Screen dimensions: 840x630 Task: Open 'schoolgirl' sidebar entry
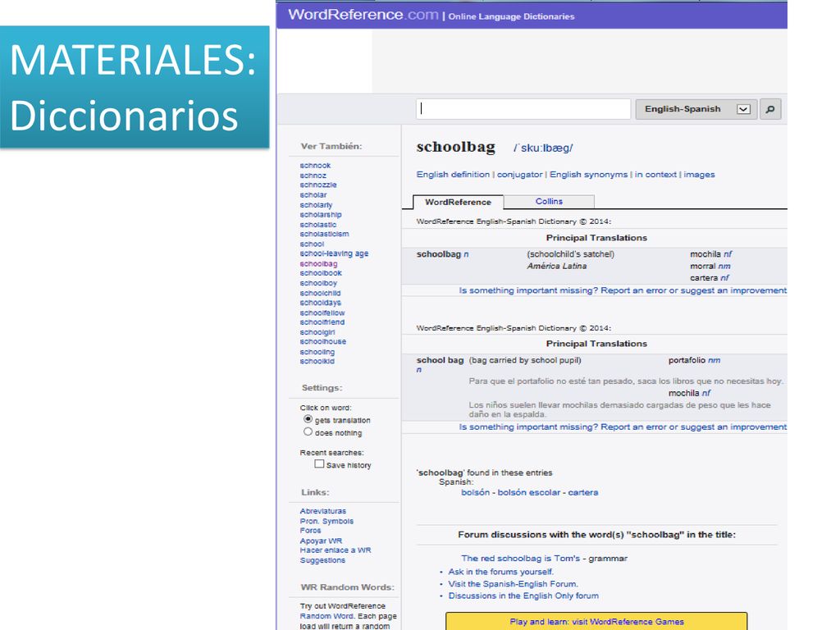(317, 332)
